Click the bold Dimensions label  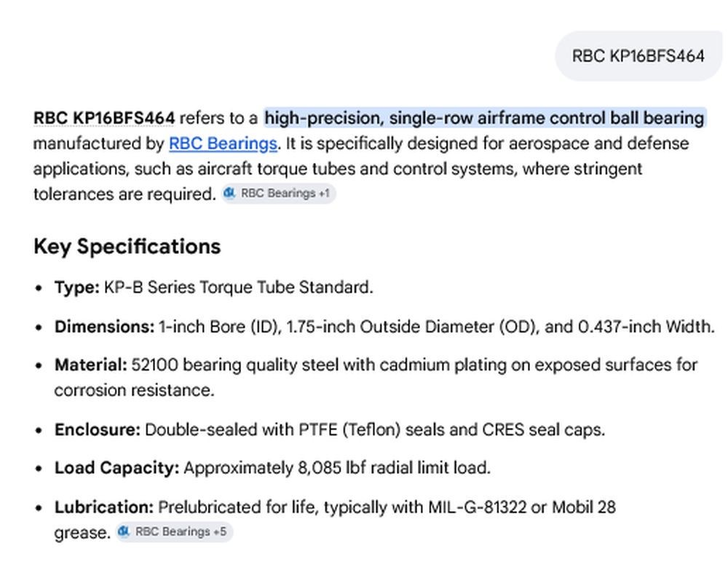pyautogui.click(x=104, y=327)
